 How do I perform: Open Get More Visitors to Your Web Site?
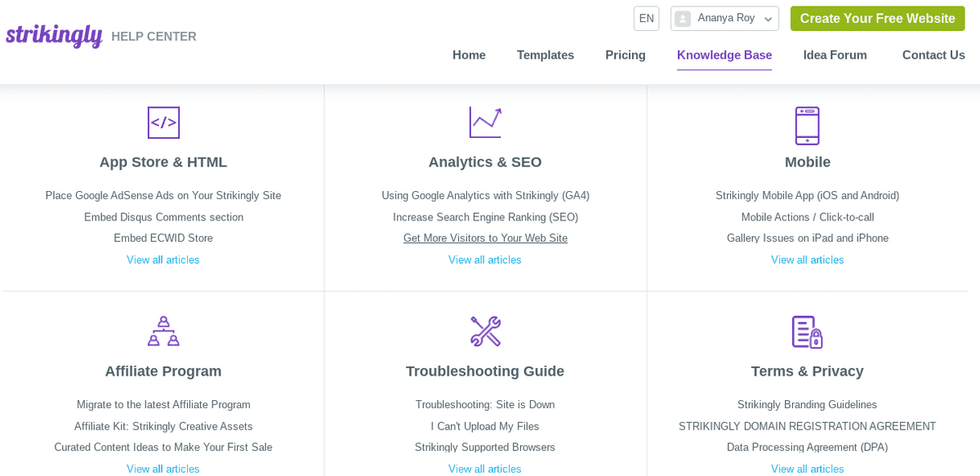coord(485,238)
